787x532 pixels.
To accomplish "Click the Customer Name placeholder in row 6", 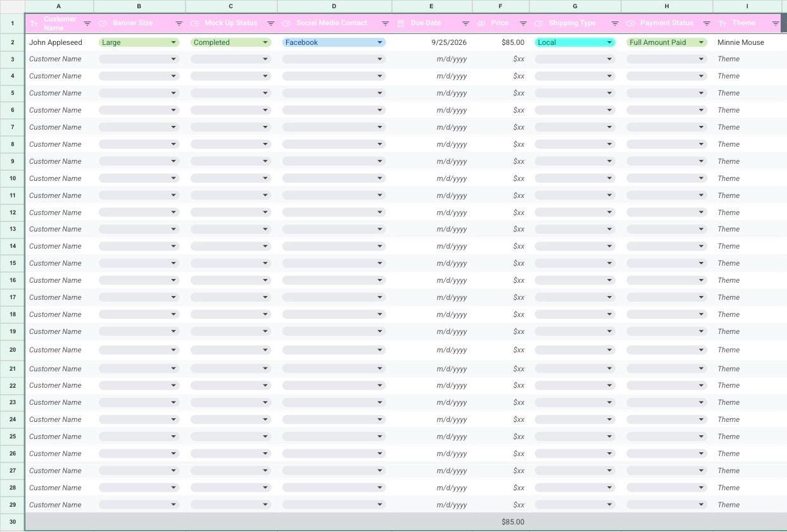I will click(x=55, y=110).
